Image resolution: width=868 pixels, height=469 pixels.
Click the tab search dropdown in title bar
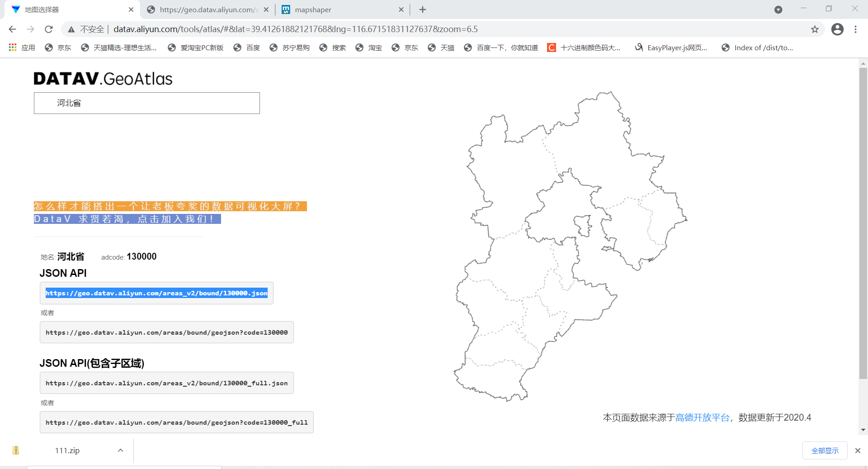pos(778,9)
